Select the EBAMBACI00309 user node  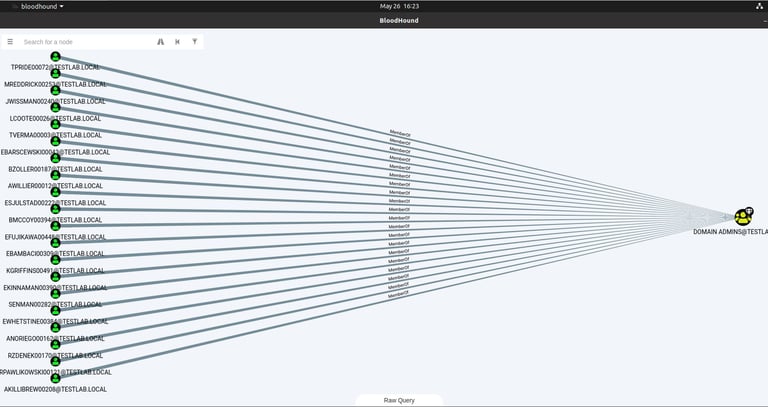point(55,243)
